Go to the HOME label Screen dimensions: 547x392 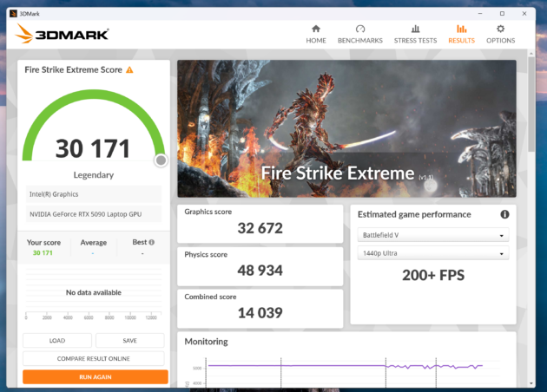point(316,41)
